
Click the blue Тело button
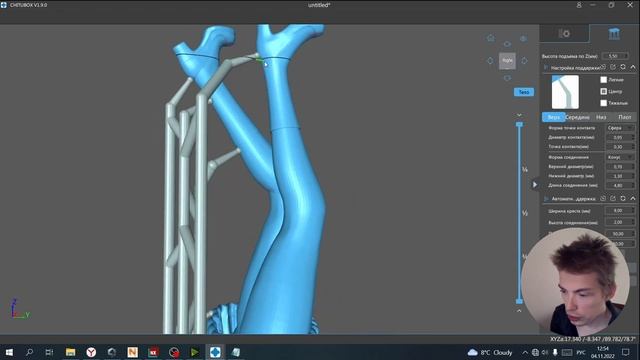(x=524, y=92)
